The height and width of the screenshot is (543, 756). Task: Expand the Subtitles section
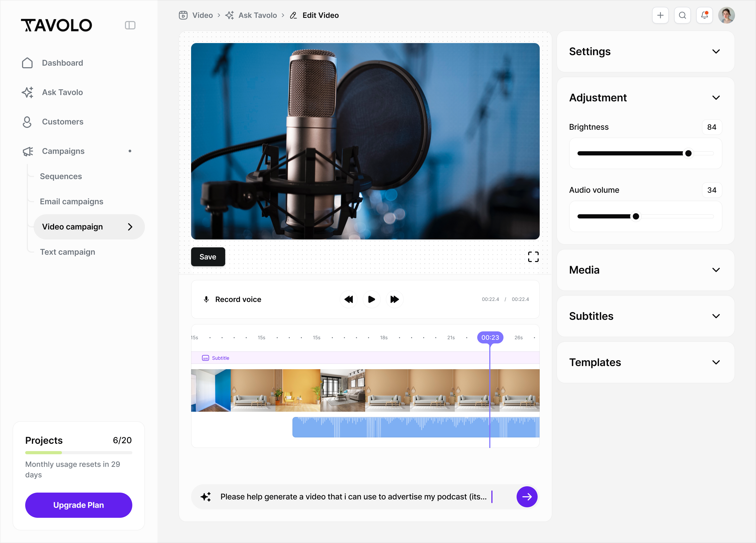(x=716, y=316)
